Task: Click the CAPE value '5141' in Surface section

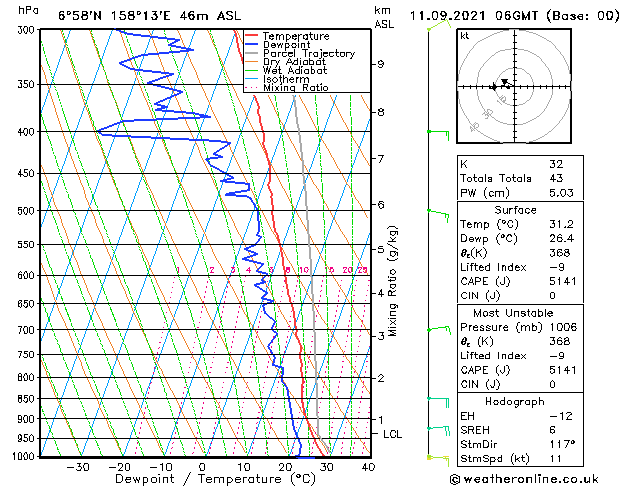Action: point(562,281)
